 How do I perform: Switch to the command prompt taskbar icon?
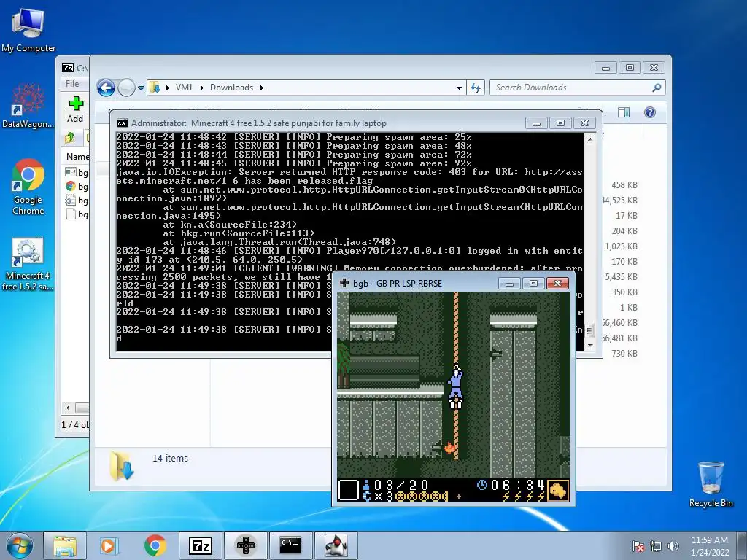[x=290, y=545]
